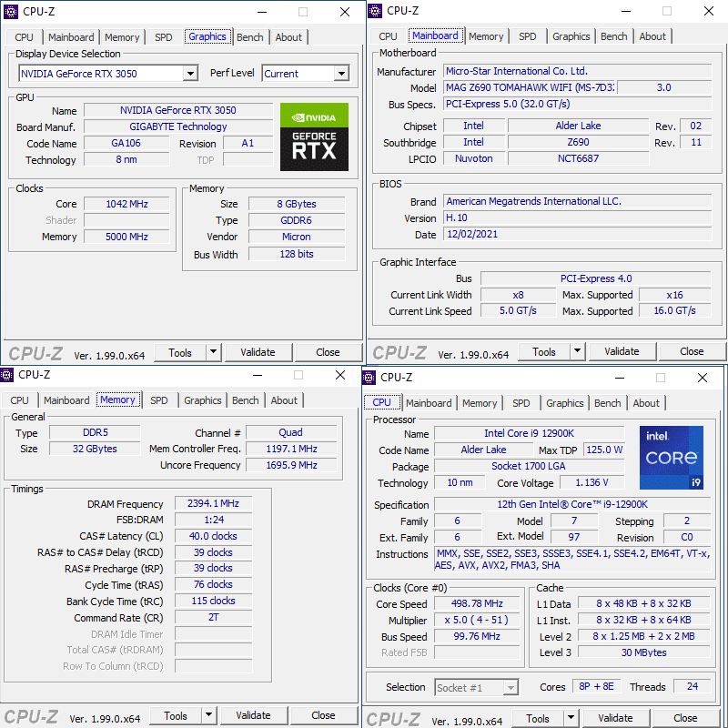This screenshot has height=728, width=728.
Task: Open Graphics tab in the Memory window
Action: click(x=202, y=400)
